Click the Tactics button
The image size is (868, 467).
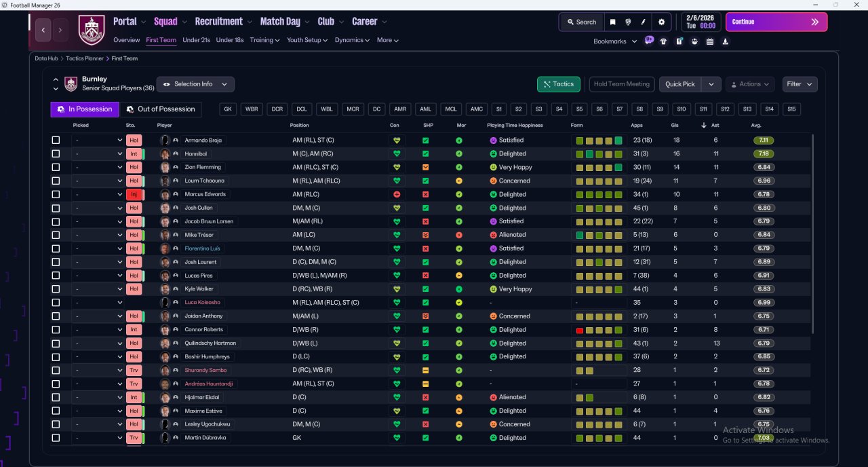click(x=559, y=84)
